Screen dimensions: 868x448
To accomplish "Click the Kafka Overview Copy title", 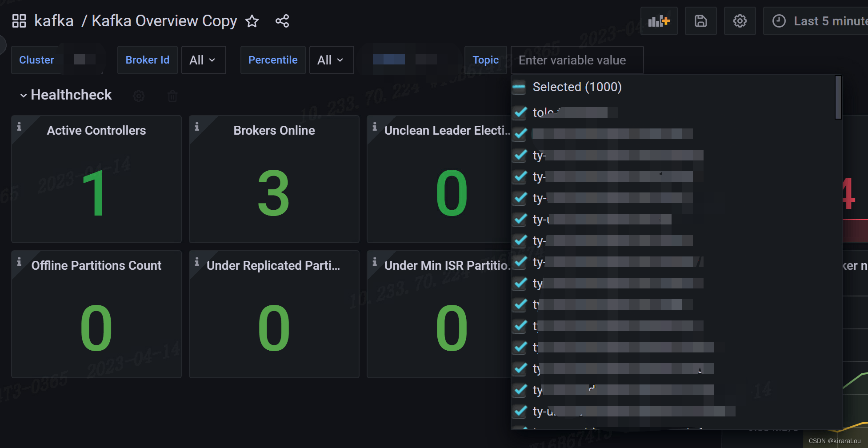I will (164, 21).
